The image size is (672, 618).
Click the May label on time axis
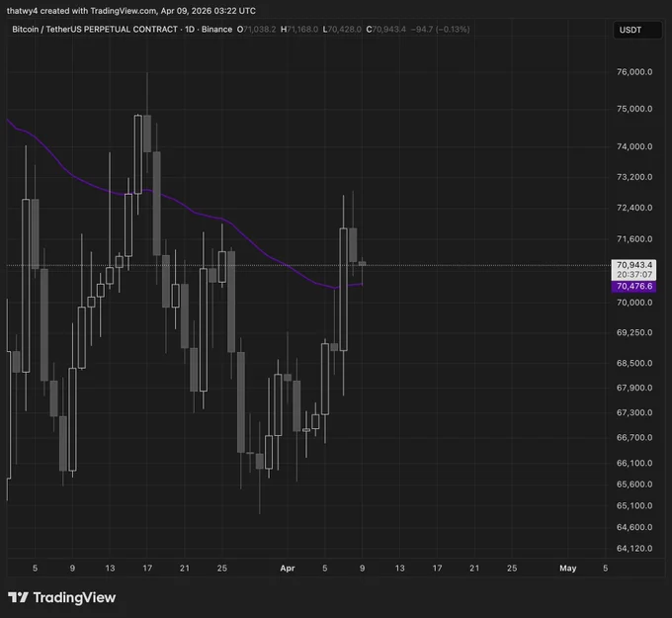click(567, 569)
